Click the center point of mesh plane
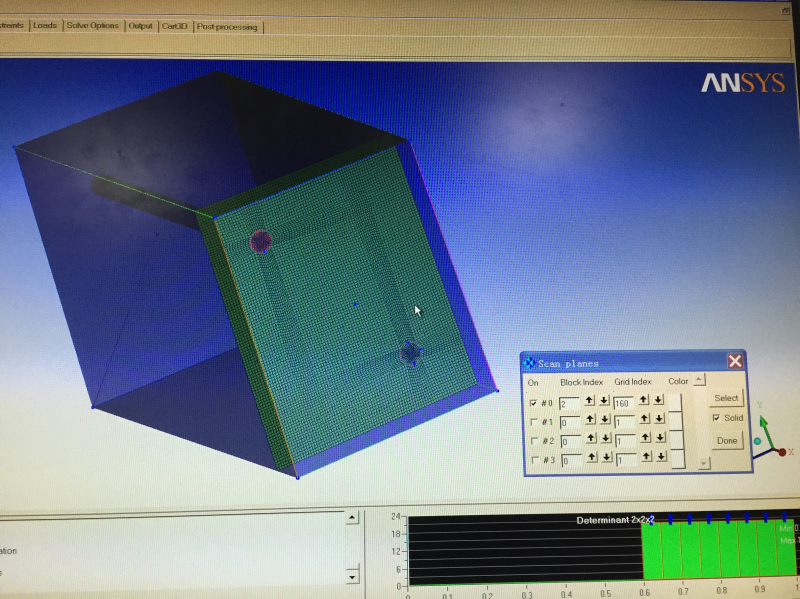Image resolution: width=800 pixels, height=599 pixels. (356, 304)
